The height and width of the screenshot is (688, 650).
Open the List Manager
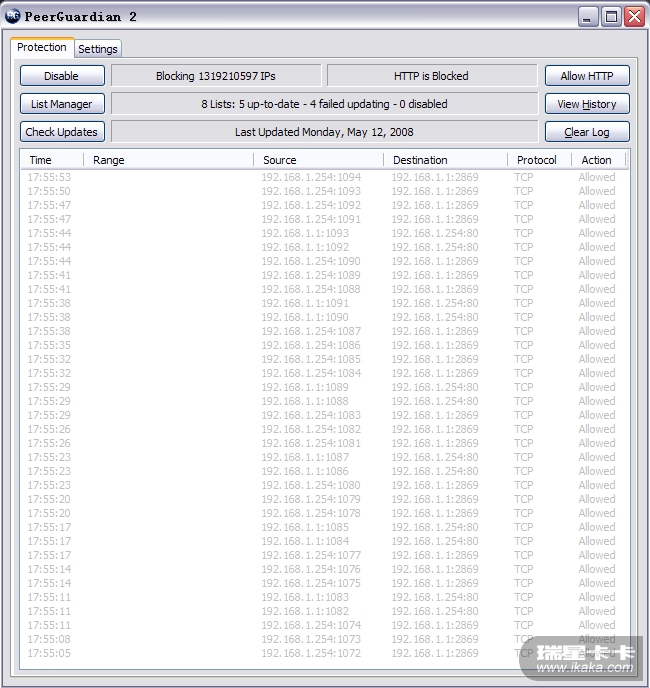pyautogui.click(x=62, y=104)
